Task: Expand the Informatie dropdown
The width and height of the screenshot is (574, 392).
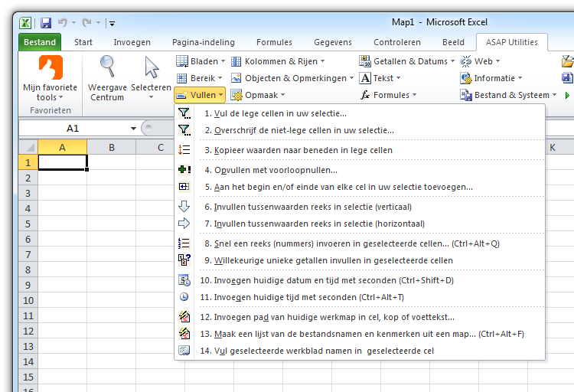Action: (491, 78)
